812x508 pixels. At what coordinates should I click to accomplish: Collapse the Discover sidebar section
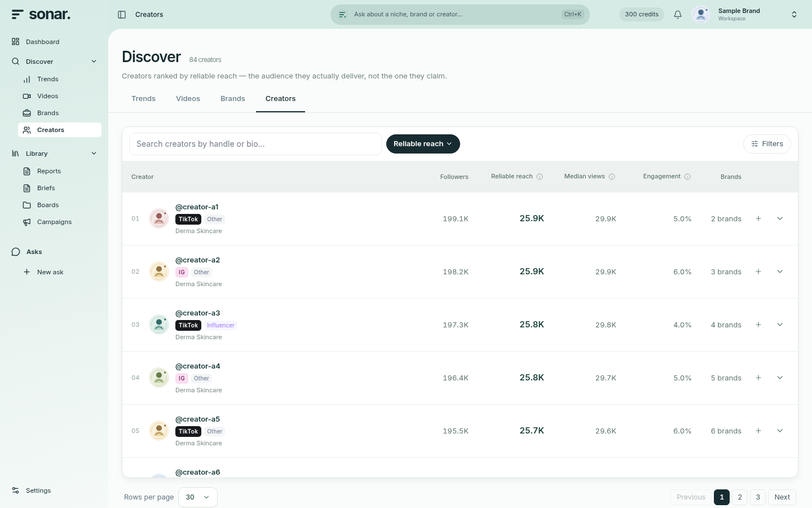click(94, 62)
